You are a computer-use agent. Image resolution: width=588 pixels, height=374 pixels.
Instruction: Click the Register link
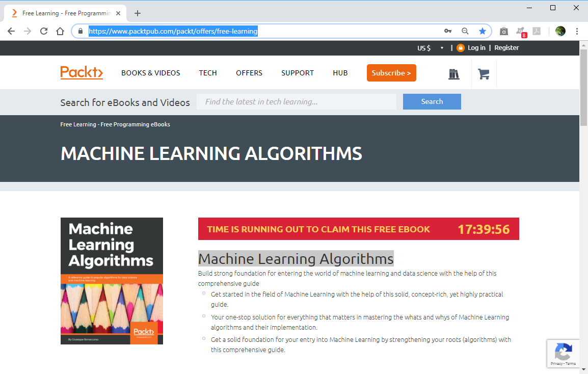tap(506, 47)
